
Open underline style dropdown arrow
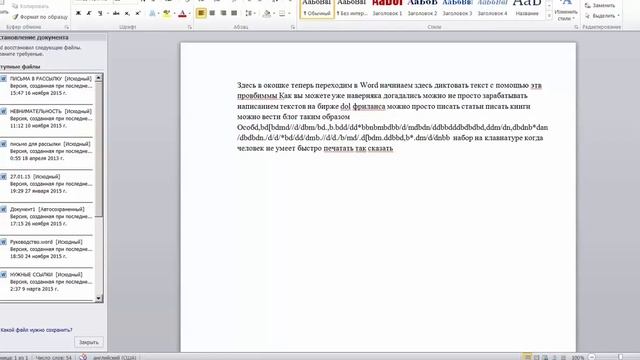point(108,13)
